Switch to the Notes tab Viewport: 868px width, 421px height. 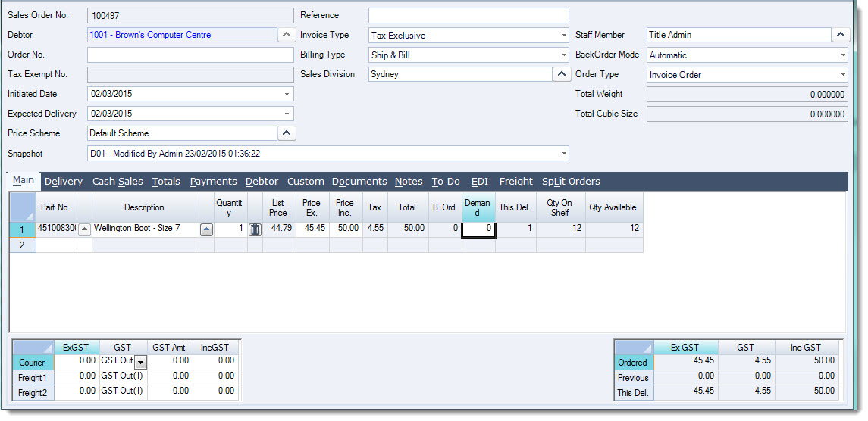(x=409, y=182)
